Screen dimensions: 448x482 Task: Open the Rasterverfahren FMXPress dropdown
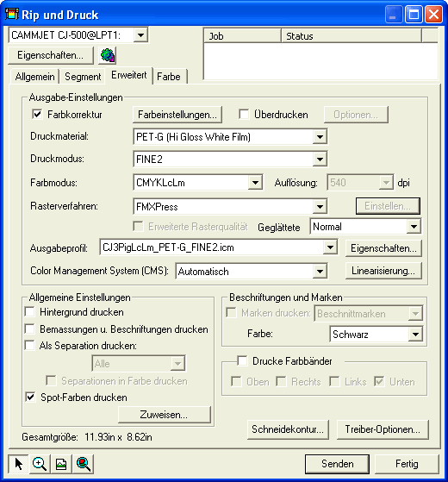320,207
